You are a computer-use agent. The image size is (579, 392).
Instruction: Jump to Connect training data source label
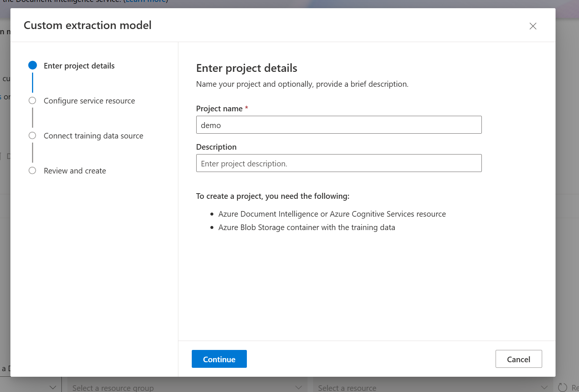93,136
